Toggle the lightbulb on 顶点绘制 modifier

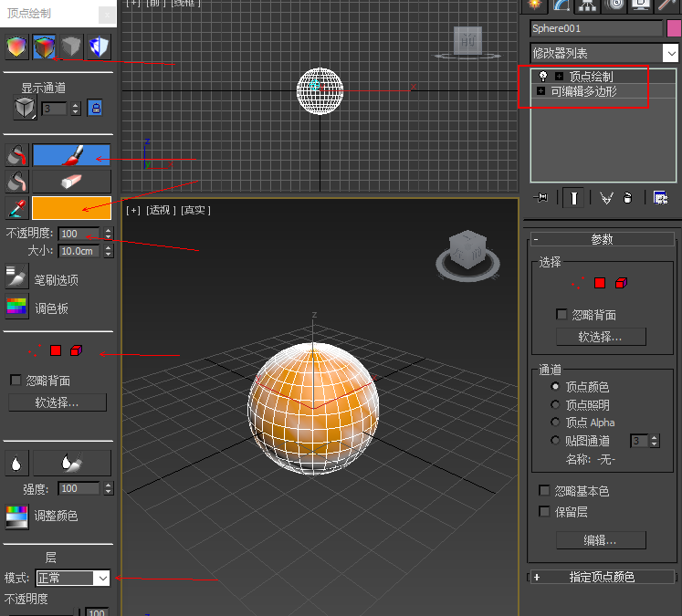(543, 77)
